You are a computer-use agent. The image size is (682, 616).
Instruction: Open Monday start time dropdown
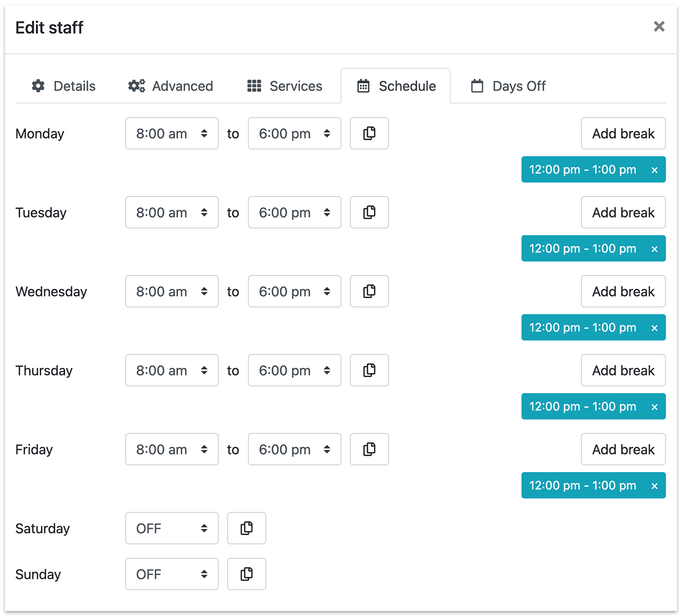point(172,133)
